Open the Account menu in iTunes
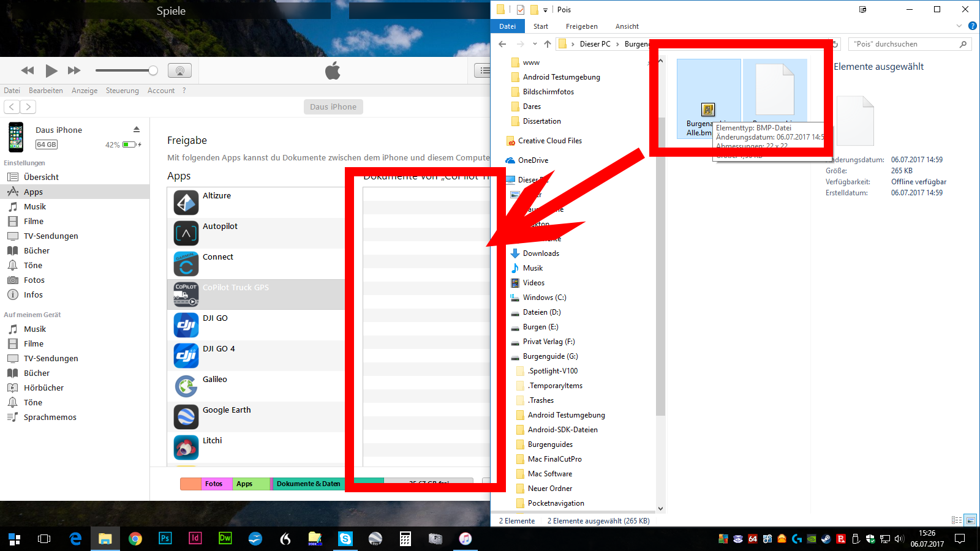Screen dimensions: 980x551 161,91
